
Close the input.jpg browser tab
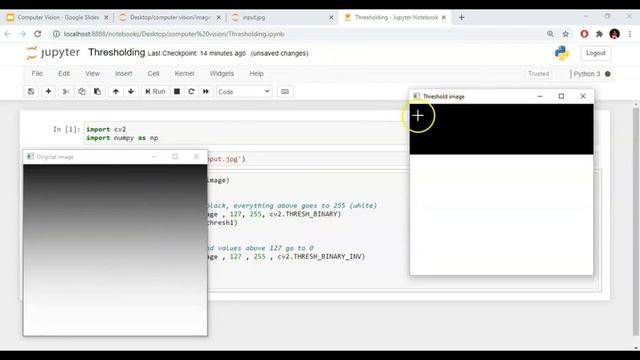click(331, 18)
